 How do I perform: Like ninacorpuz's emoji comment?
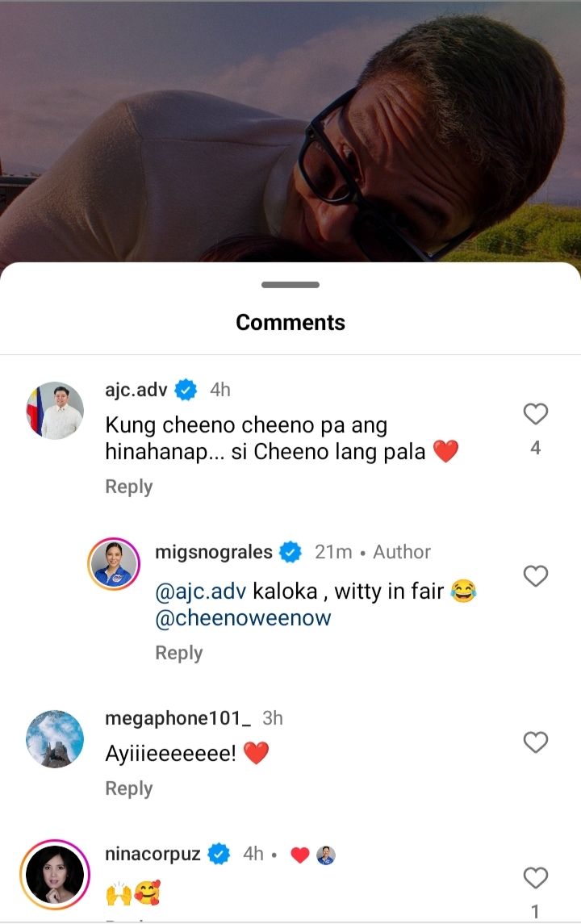[536, 878]
